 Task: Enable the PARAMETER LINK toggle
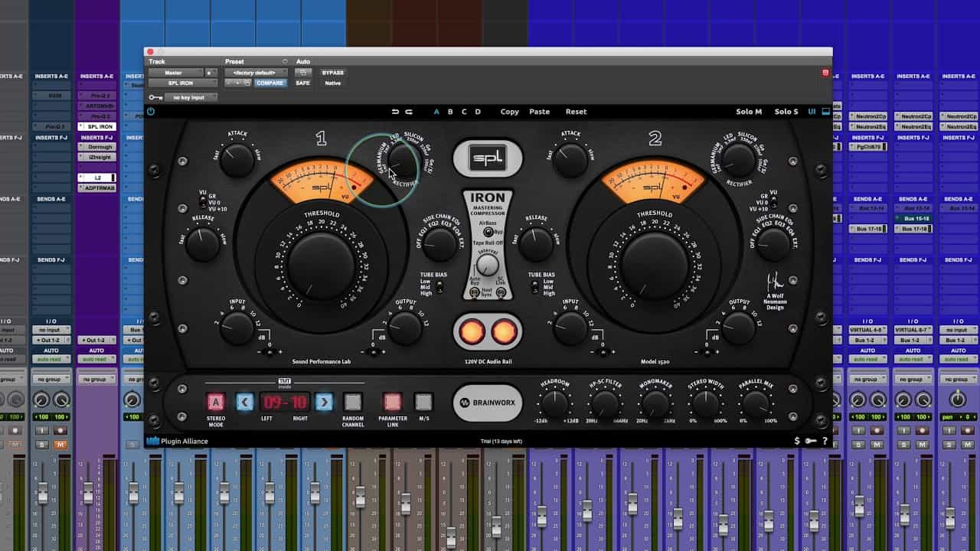pyautogui.click(x=392, y=401)
